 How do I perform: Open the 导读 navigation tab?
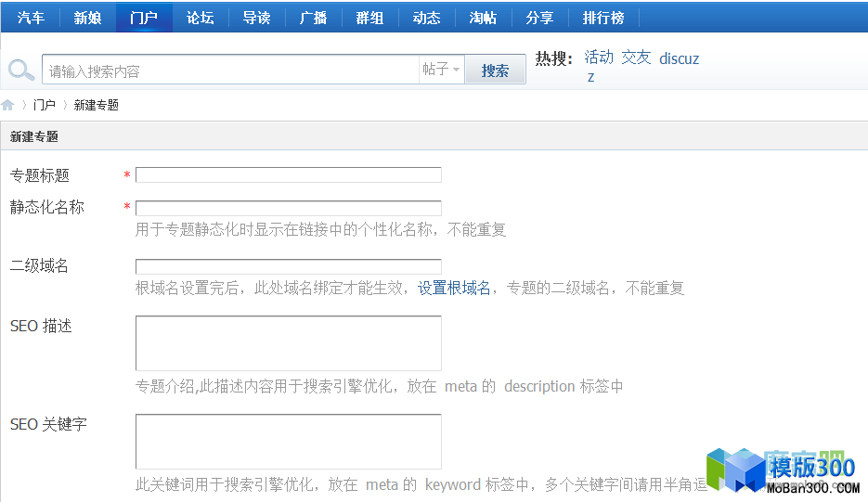coord(257,18)
